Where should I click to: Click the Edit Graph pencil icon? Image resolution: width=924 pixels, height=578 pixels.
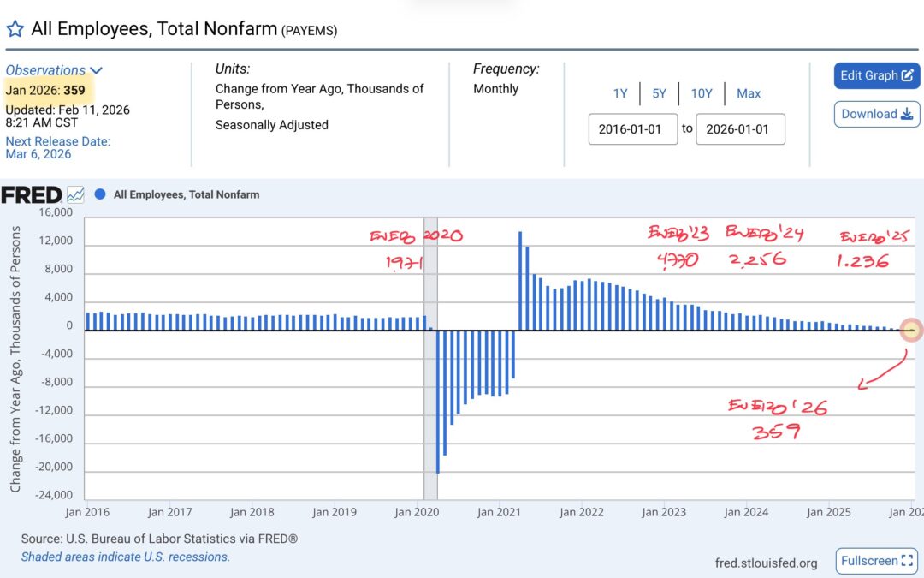coord(908,75)
